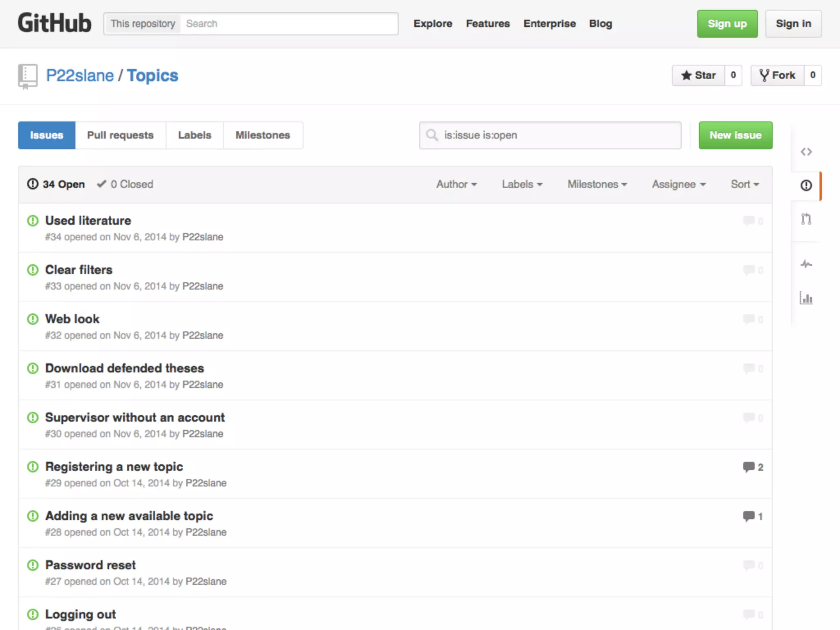Open the Graphs bar-chart icon
Screen dimensions: 840x630
(806, 298)
